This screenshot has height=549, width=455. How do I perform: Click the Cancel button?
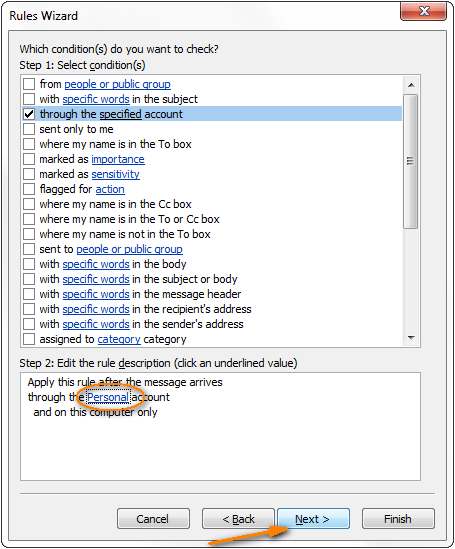pos(153,519)
